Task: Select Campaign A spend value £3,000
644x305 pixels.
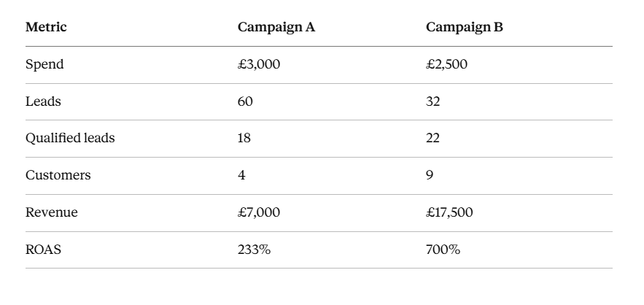Action: coord(259,64)
